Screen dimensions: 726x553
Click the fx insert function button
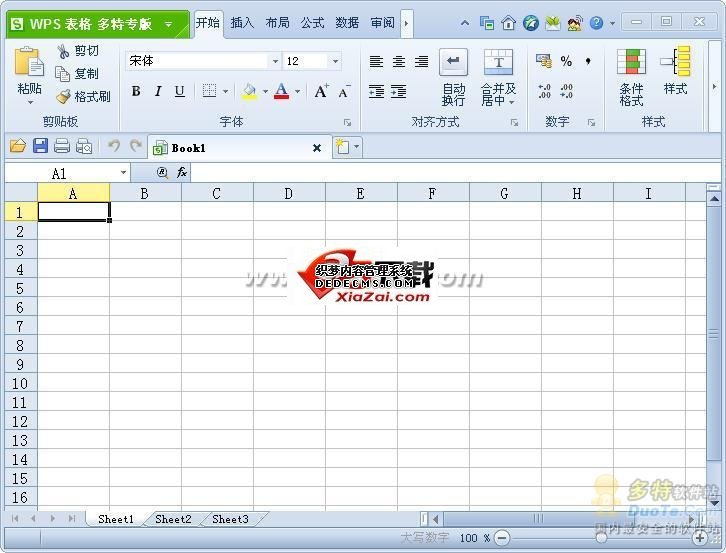(x=182, y=173)
